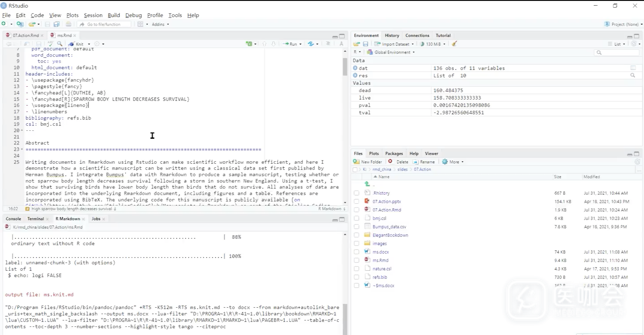The height and width of the screenshot is (335, 644).
Task: Tick the Bumpus_data.csv checkbox
Action: point(356,226)
